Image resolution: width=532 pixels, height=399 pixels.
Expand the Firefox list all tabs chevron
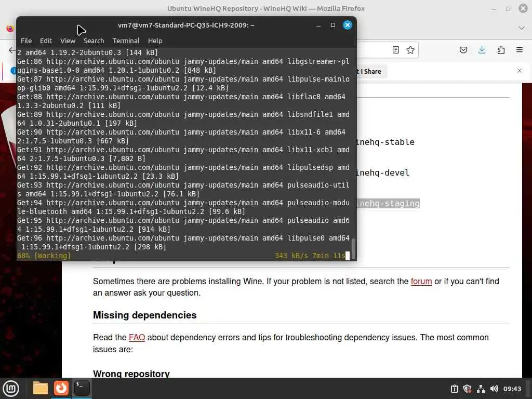click(x=522, y=28)
